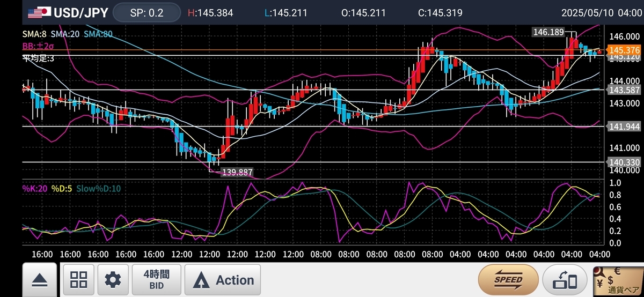Change the 4時間 BID timeframe

coord(156,279)
